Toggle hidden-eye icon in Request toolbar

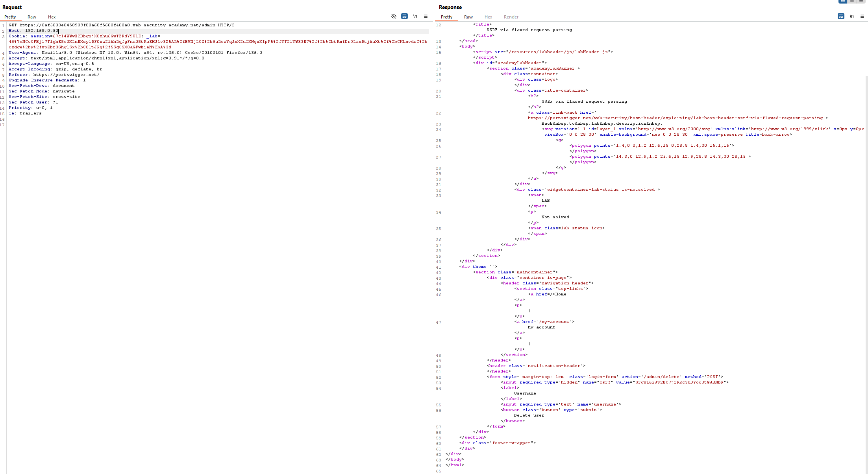coord(394,16)
